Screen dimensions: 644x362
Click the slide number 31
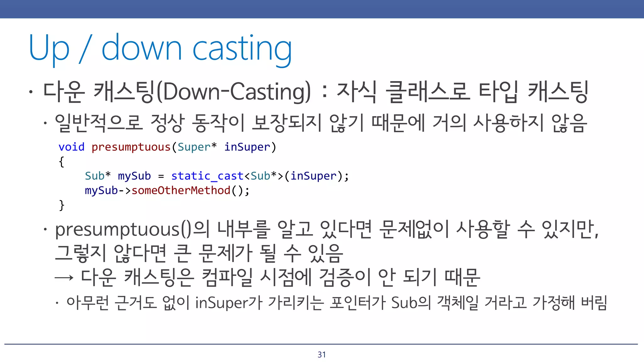[x=321, y=354]
